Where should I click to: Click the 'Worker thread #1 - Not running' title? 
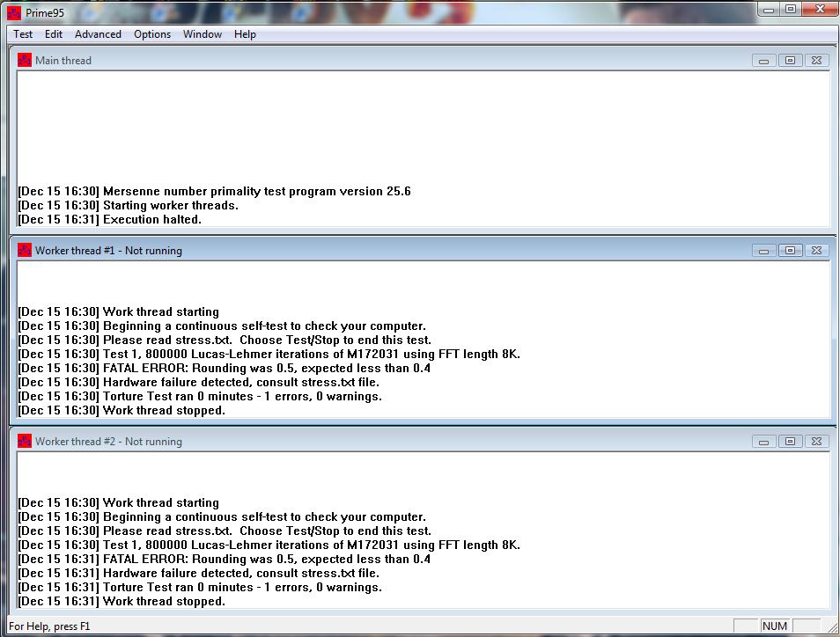pyautogui.click(x=109, y=251)
